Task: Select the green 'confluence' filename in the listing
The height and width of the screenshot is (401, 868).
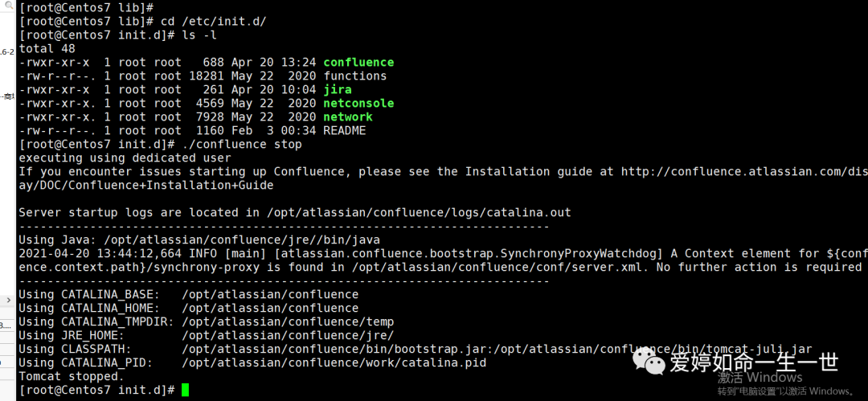Action: (x=358, y=63)
